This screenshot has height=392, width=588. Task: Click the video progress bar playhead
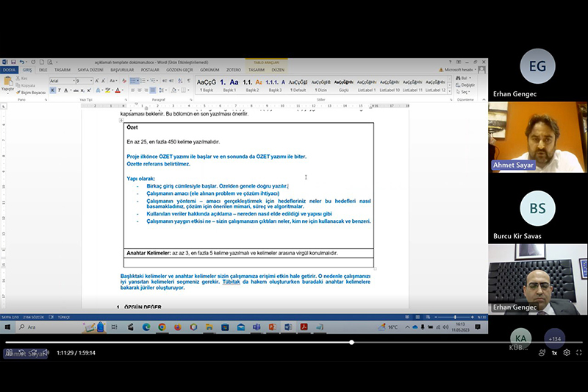coord(351,342)
